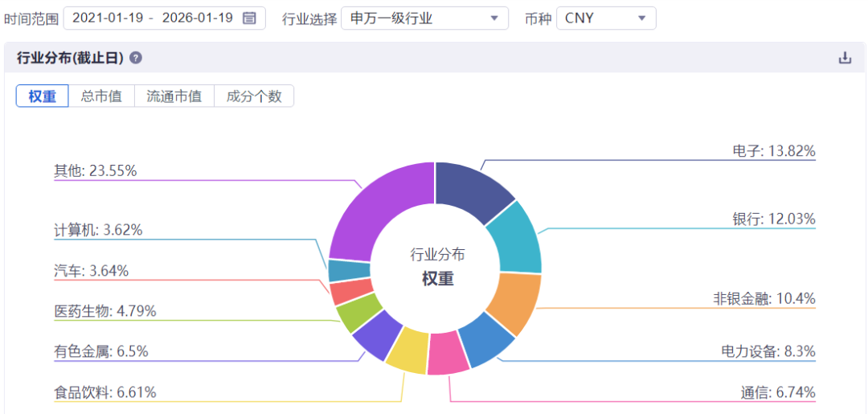The image size is (868, 414).
Task: Switch to the 总市值 tab
Action: point(101,96)
